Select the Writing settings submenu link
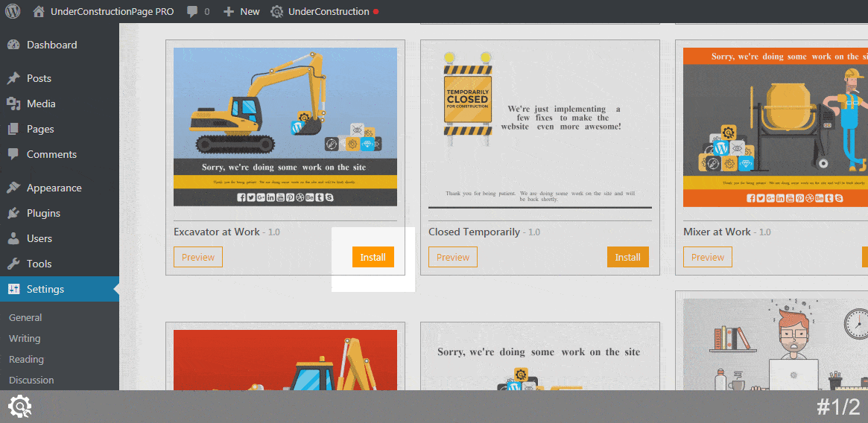The height and width of the screenshot is (423, 868). tap(25, 338)
